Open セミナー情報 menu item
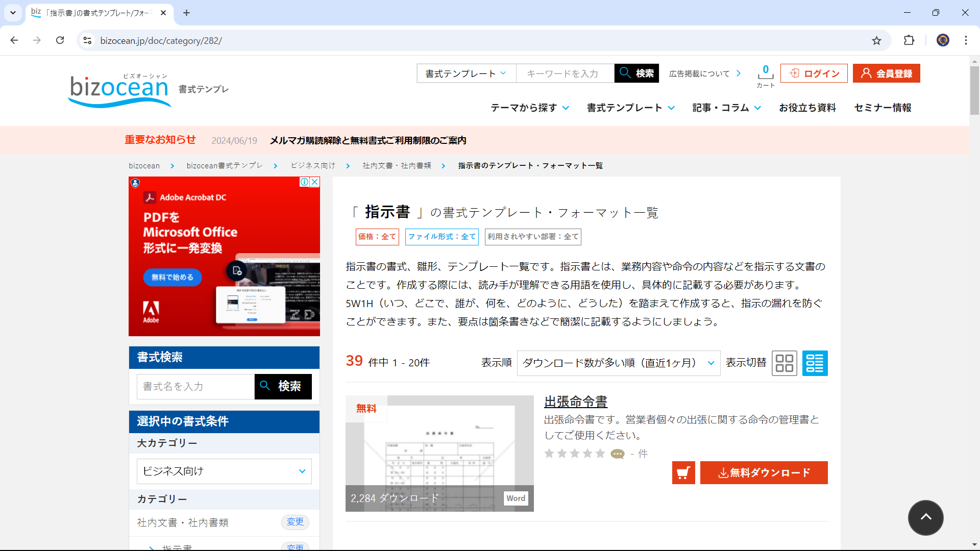The width and height of the screenshot is (980, 551). [883, 108]
